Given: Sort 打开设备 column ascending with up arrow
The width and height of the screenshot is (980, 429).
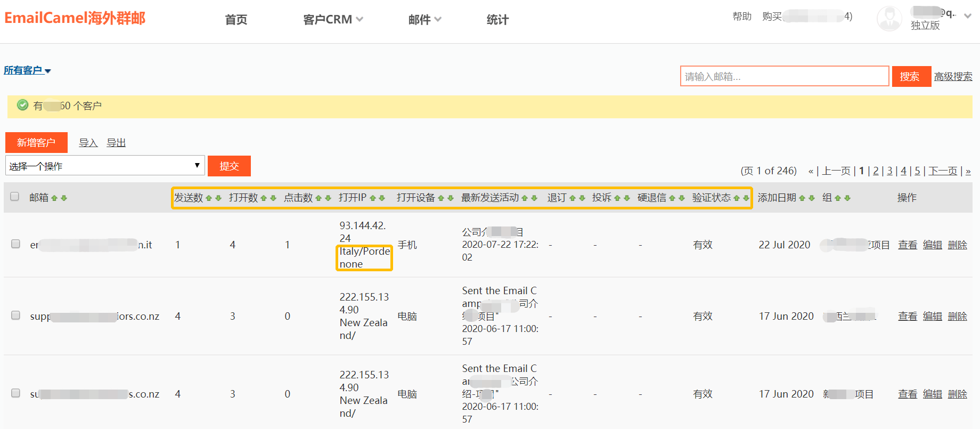Looking at the screenshot, I should tap(441, 198).
